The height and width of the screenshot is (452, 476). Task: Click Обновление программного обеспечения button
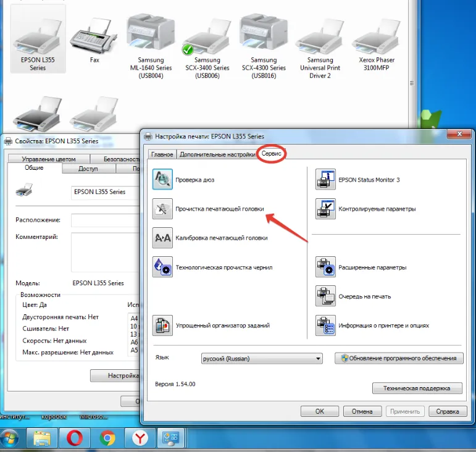pyautogui.click(x=399, y=358)
